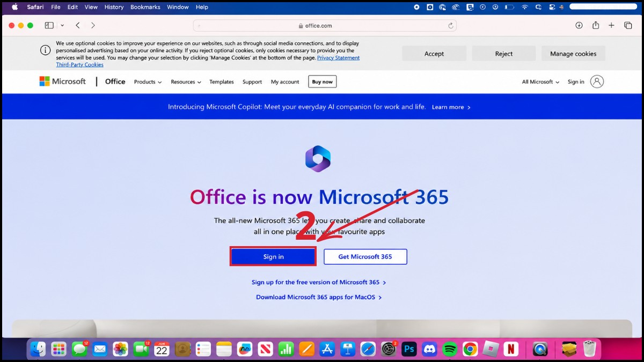Click Get Microsoft 365 button
This screenshot has height=362, width=644.
(365, 257)
